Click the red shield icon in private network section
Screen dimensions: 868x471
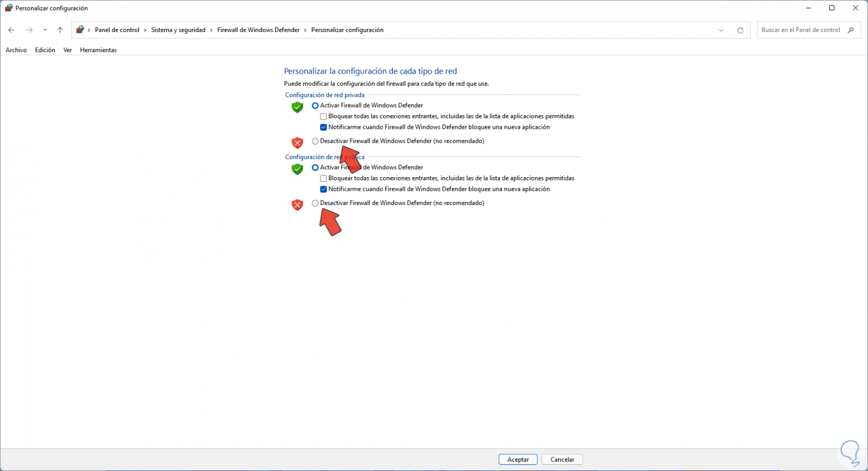click(297, 142)
